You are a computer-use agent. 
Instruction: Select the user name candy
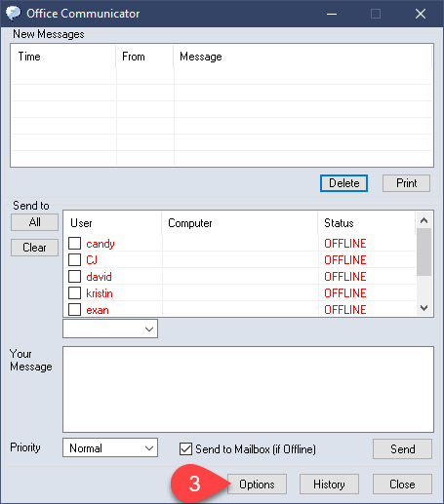(x=101, y=244)
